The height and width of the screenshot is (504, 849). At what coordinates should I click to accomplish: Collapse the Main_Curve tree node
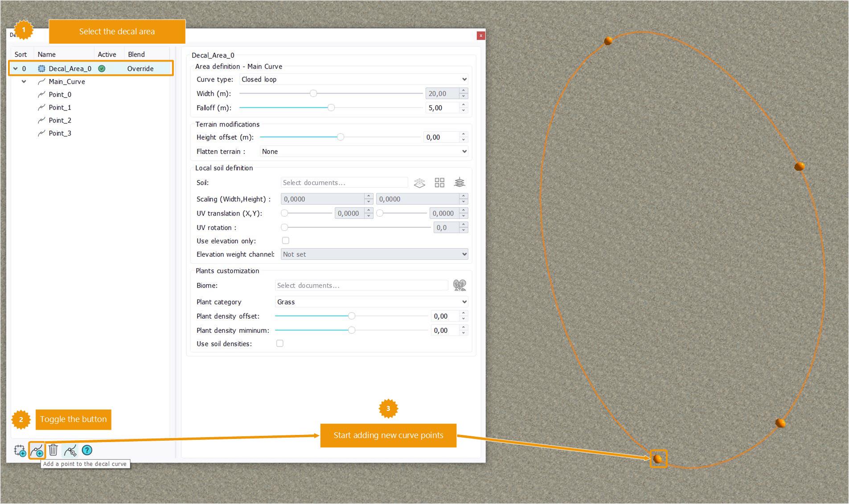[24, 82]
